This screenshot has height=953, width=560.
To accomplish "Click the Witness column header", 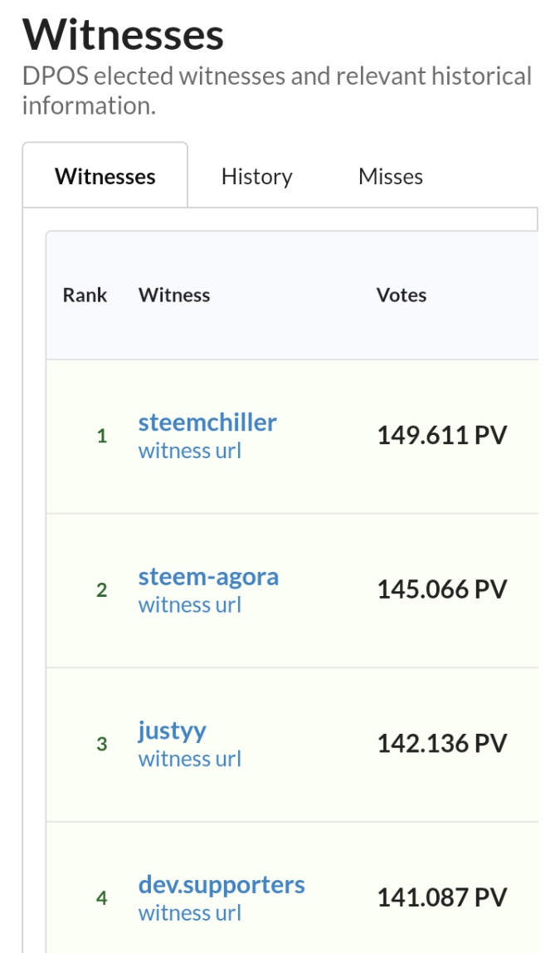I will pos(174,296).
